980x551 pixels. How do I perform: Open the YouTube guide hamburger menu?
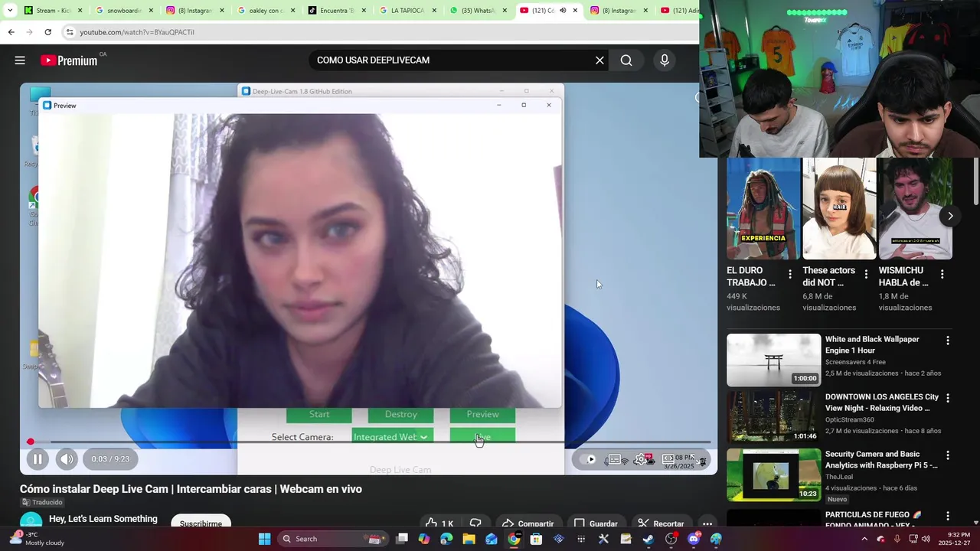click(20, 60)
